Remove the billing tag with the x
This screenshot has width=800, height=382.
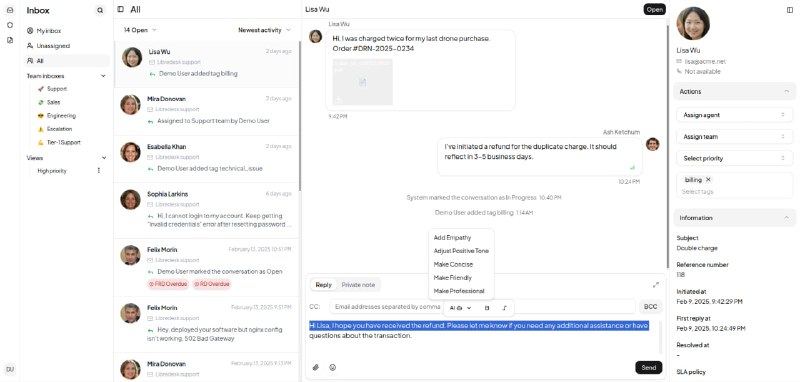pos(708,180)
